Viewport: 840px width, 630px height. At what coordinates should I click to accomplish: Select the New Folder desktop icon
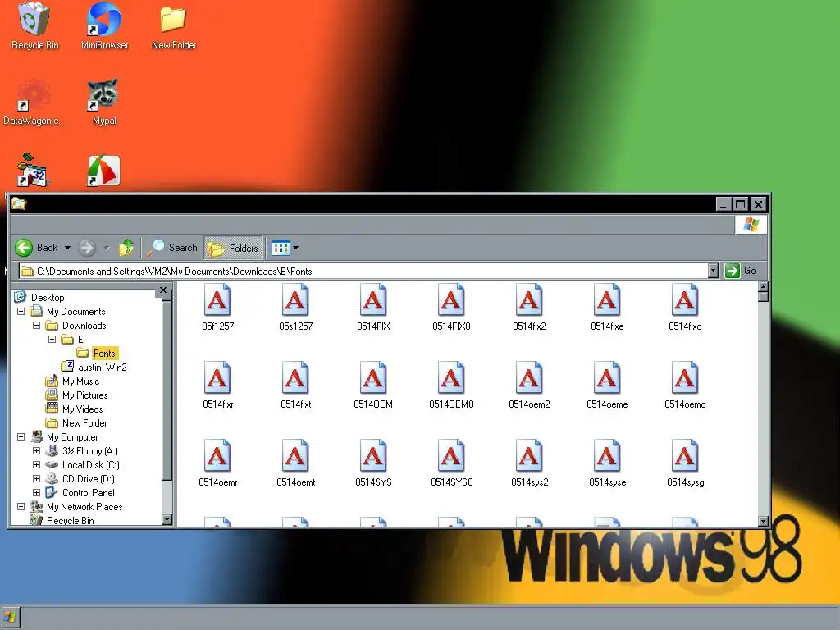174,27
